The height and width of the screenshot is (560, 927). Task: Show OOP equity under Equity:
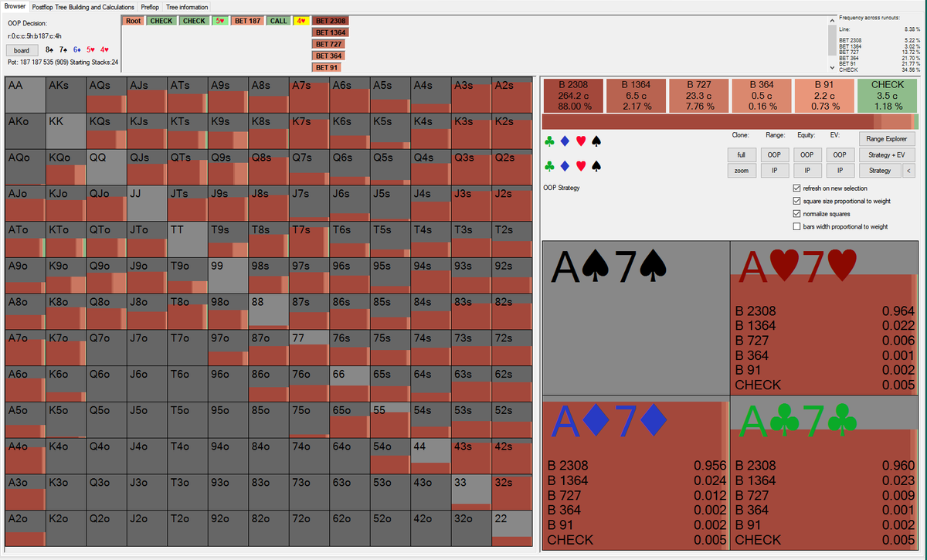pos(807,155)
